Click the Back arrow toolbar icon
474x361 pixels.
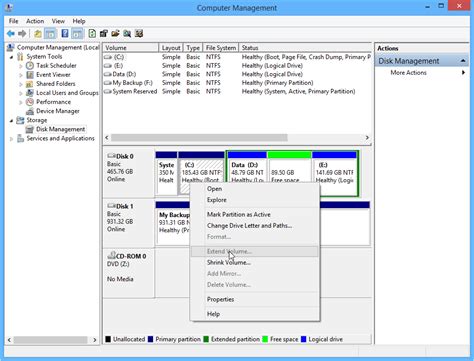11,34
